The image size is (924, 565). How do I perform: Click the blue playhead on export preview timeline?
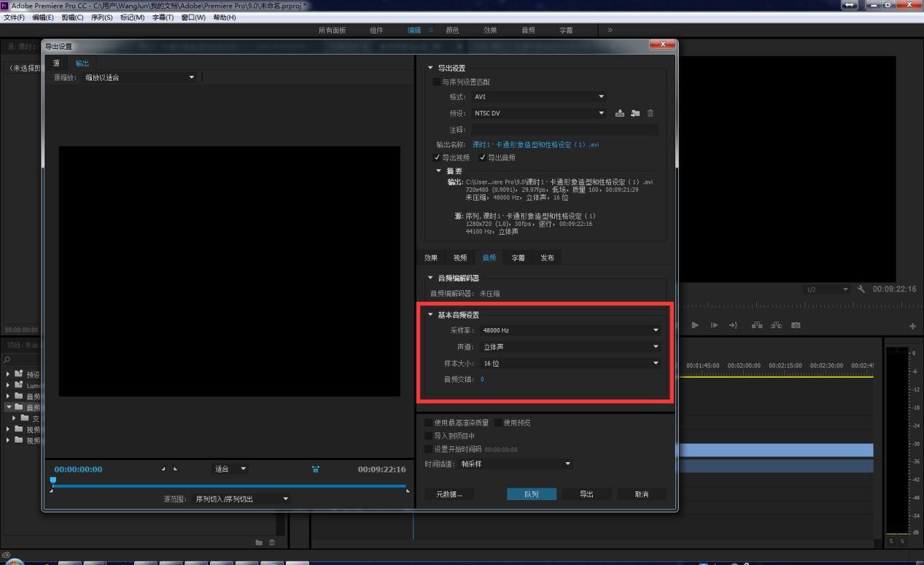(x=53, y=480)
